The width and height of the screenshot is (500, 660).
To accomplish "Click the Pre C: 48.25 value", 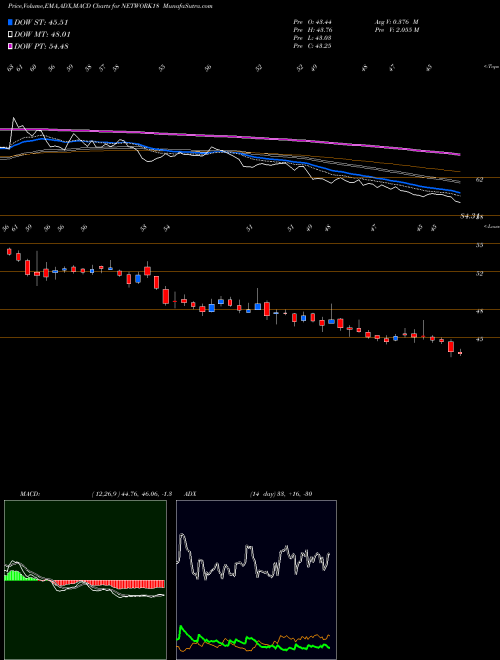I will (313, 46).
